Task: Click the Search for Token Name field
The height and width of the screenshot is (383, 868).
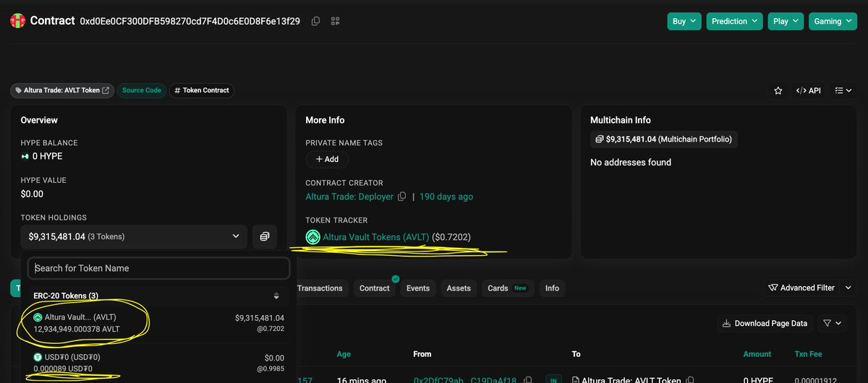Action: [158, 268]
